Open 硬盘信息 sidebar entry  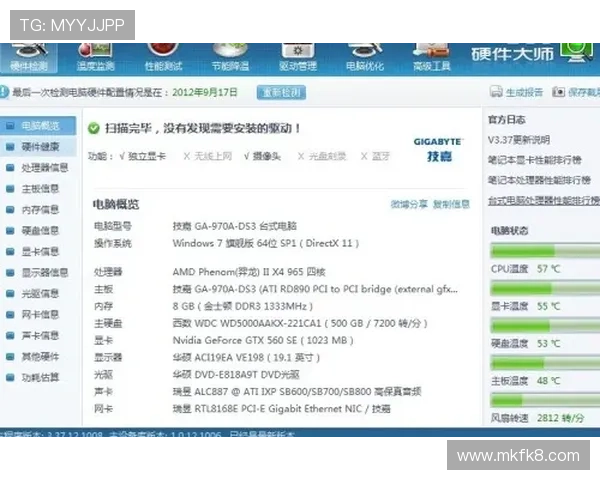point(38,231)
